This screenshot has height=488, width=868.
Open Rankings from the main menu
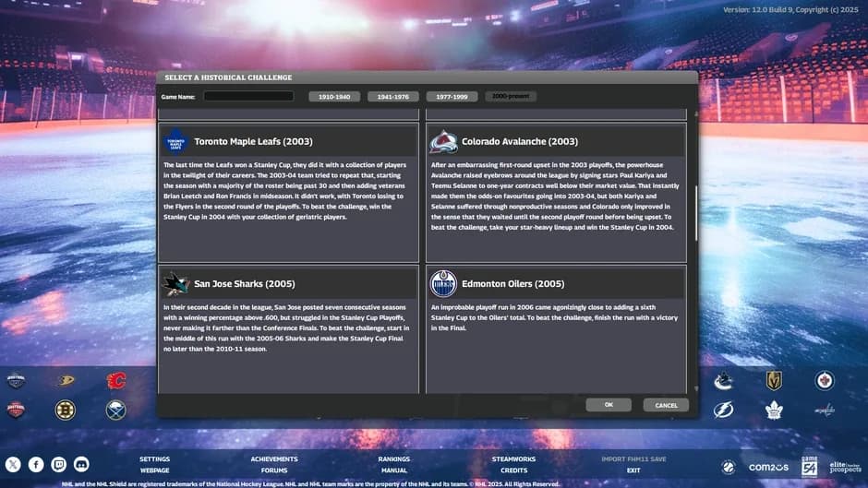(x=394, y=459)
